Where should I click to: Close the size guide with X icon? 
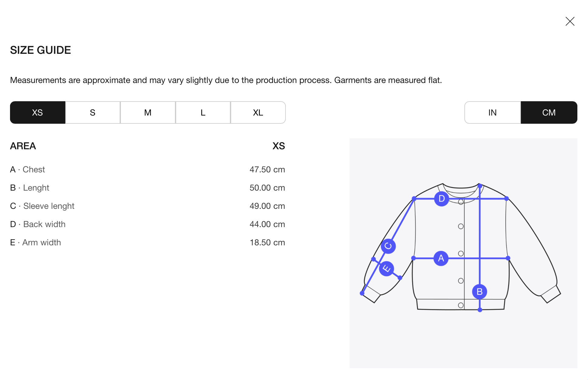pos(570,21)
